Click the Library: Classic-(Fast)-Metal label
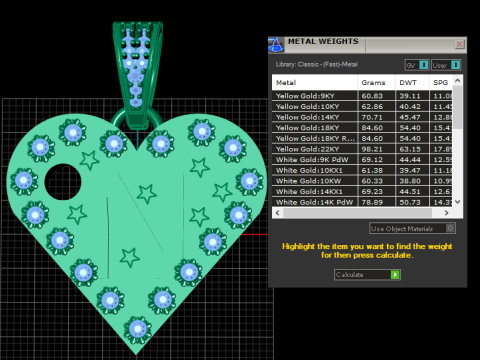The height and width of the screenshot is (360, 480). point(317,64)
